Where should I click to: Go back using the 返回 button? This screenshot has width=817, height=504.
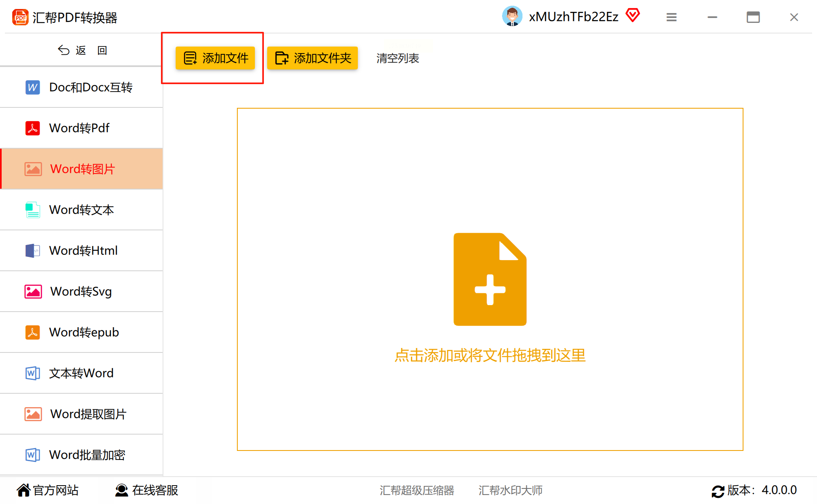pyautogui.click(x=82, y=50)
